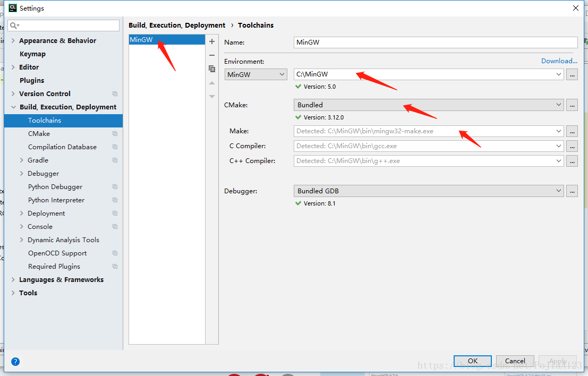
Task: Expand Dynamic Analysis Tools node
Action: 21,240
